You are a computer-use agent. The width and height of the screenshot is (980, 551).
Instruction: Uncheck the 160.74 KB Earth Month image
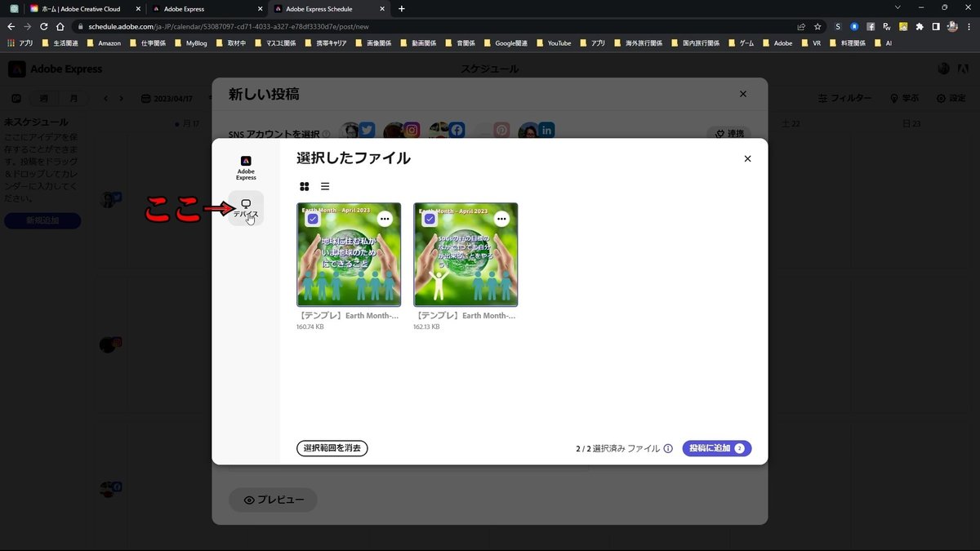[312, 219]
